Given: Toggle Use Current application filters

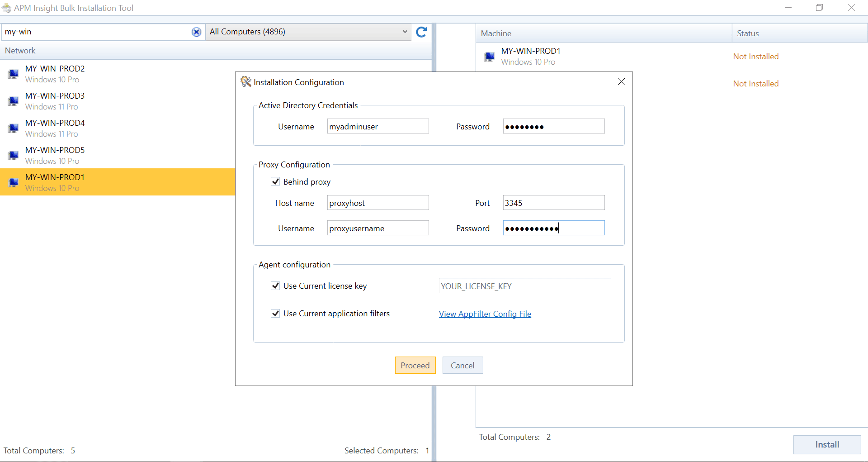Looking at the screenshot, I should pos(276,313).
